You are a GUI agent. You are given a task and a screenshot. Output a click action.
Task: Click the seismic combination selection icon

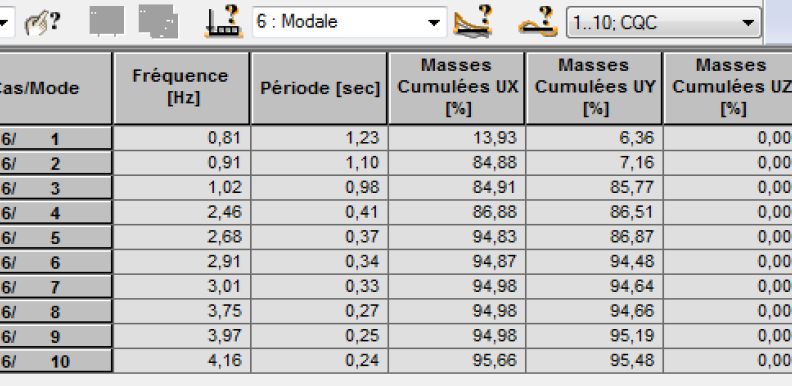[538, 22]
